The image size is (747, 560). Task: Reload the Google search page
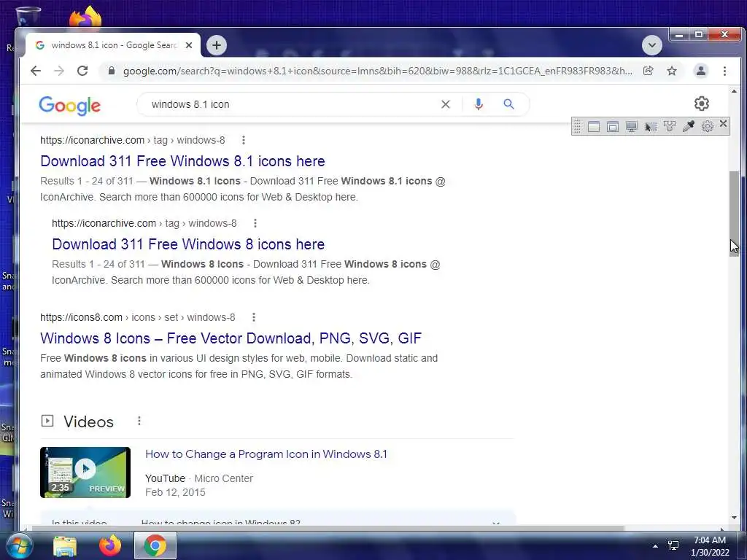click(82, 71)
